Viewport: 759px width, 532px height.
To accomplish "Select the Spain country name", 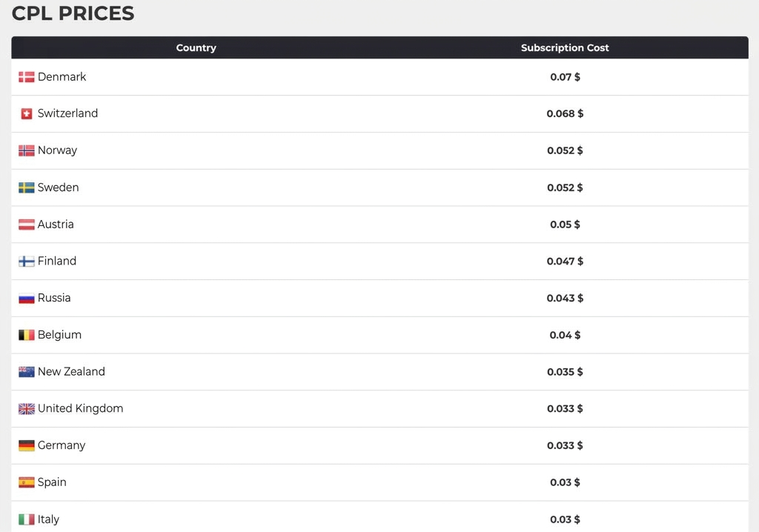I will (x=52, y=482).
